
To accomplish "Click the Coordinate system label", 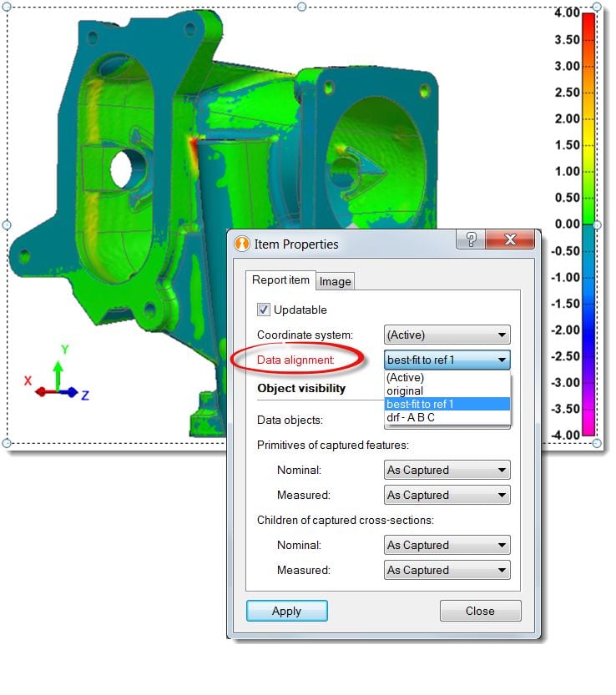I will [305, 335].
